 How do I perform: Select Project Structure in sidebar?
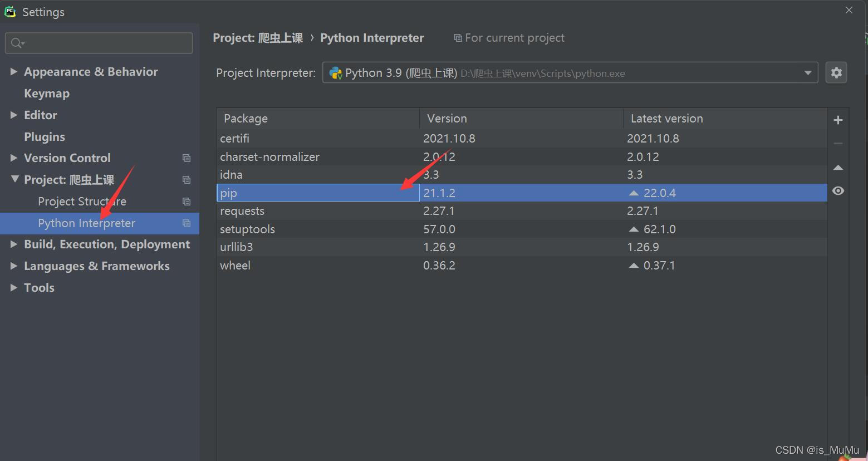(82, 202)
